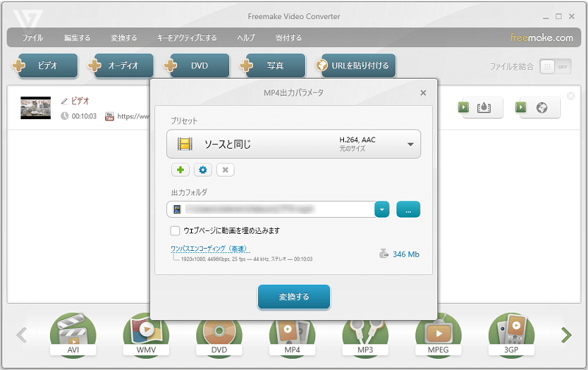Open キーをアクティブにする menu
Image resolution: width=588 pixels, height=370 pixels.
tap(187, 38)
